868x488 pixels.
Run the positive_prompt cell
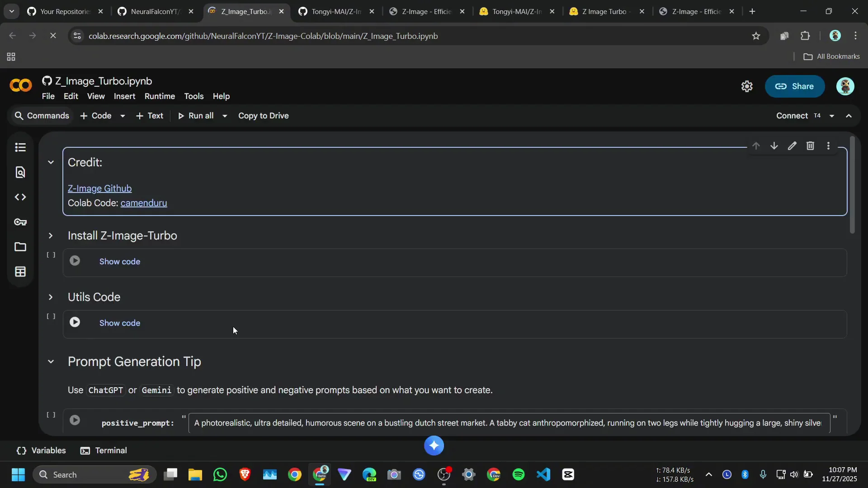tap(75, 420)
